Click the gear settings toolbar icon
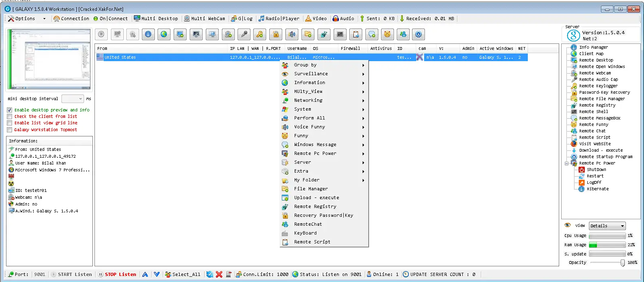The width and height of the screenshot is (644, 282). (x=418, y=35)
